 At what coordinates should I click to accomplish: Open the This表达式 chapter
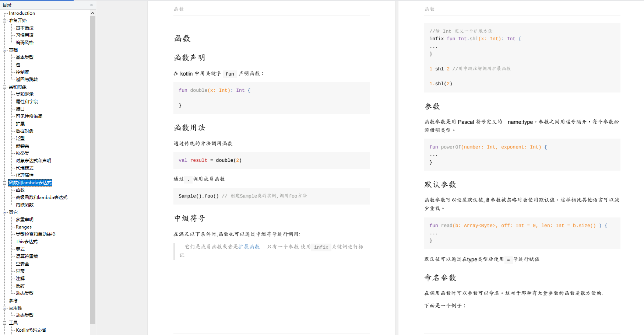(27, 242)
